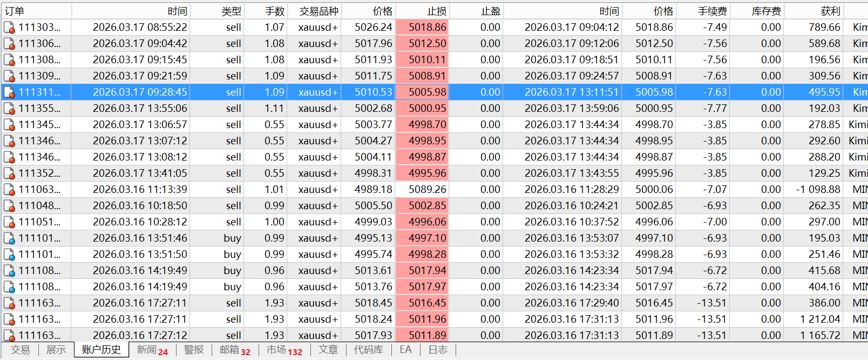Image resolution: width=868 pixels, height=360 pixels.
Task: Click the order icon for 111355...
Action: [9, 109]
